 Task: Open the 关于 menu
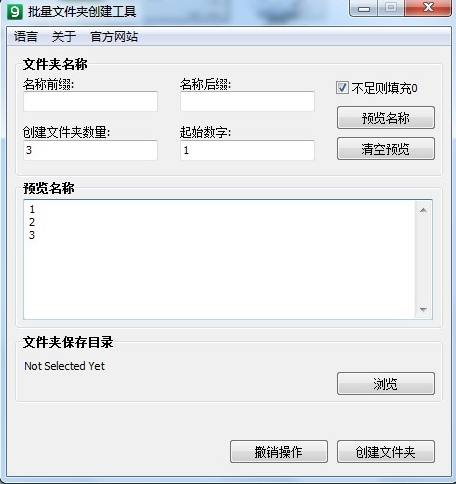tap(64, 36)
